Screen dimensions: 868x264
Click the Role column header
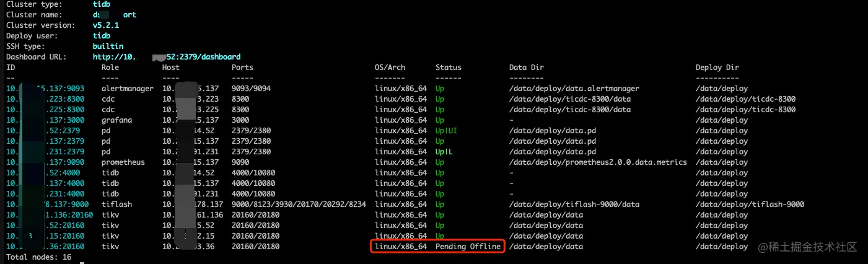pos(110,68)
